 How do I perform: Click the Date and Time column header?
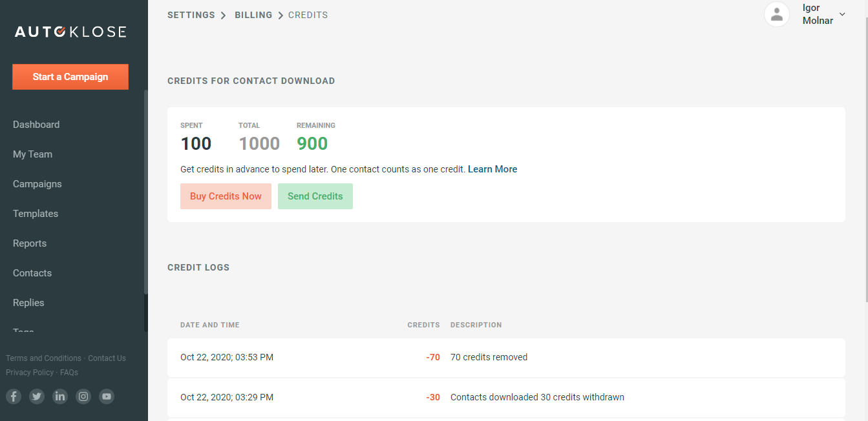click(210, 325)
